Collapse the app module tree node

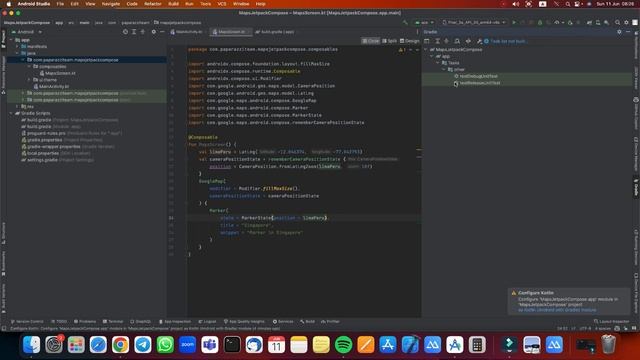coord(11,40)
